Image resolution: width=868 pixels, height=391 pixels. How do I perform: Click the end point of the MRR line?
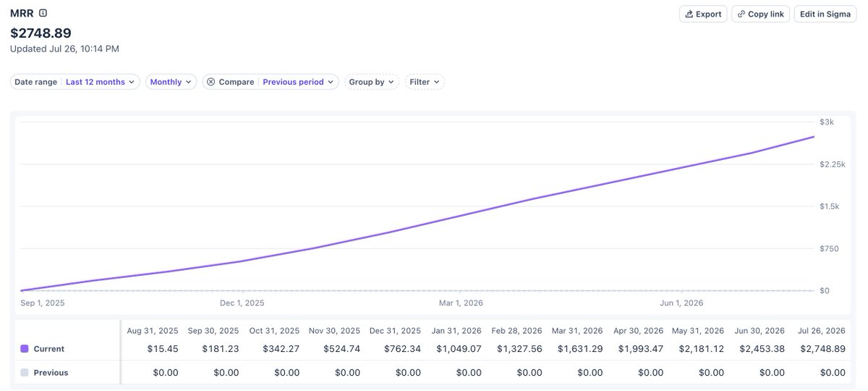pos(814,137)
